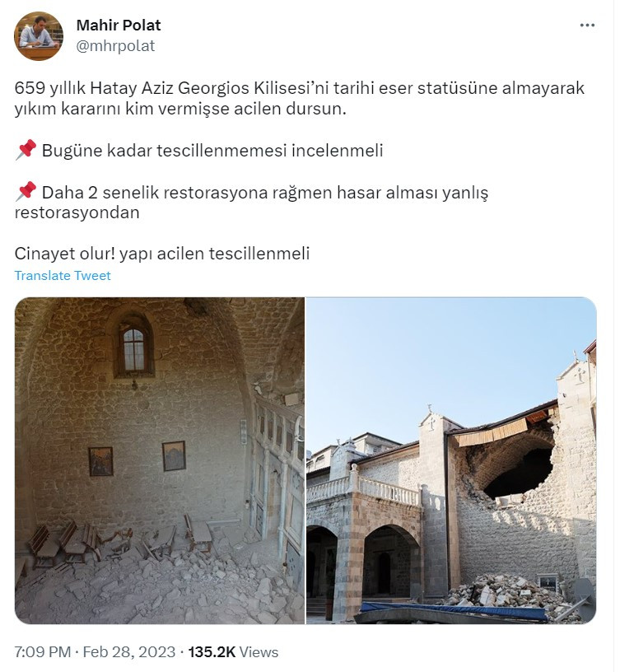Click the line 'Cinayet olur! yapı acilen tescillenmeli'

(162, 254)
